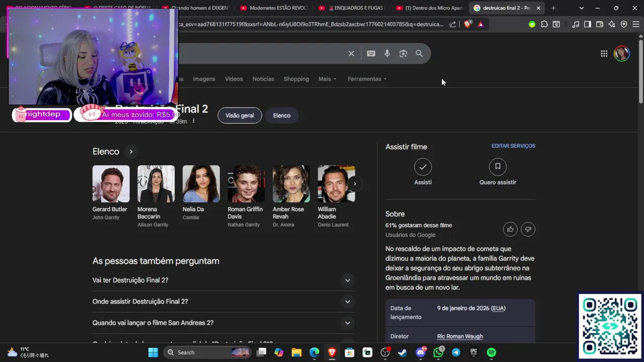Open the Elenco section arrow

pyautogui.click(x=131, y=151)
